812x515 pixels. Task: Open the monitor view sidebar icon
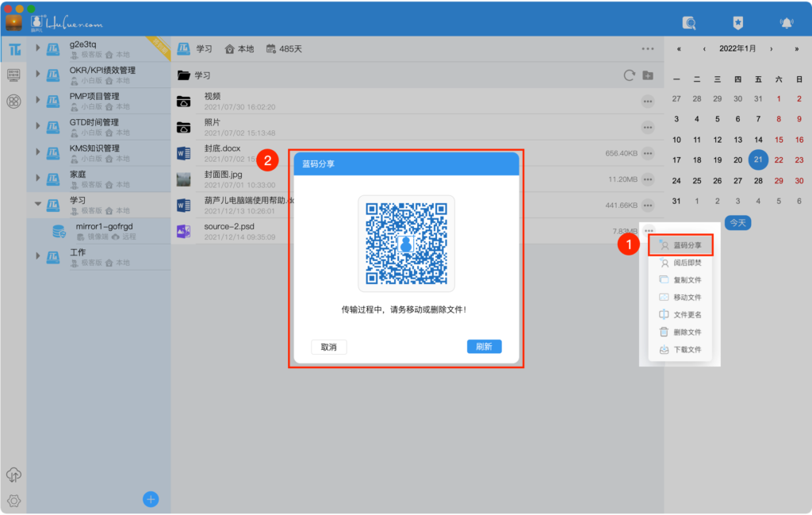point(13,75)
